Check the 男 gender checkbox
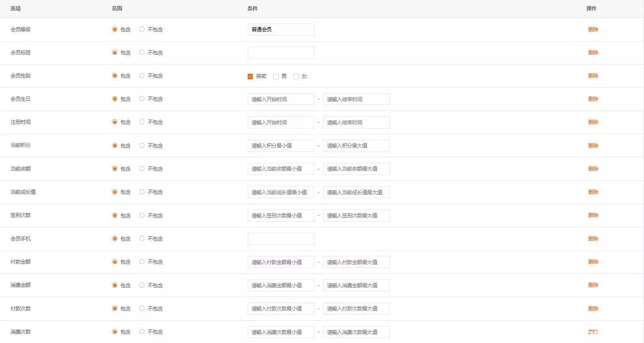Screen dimensions: 644x343 click(276, 76)
